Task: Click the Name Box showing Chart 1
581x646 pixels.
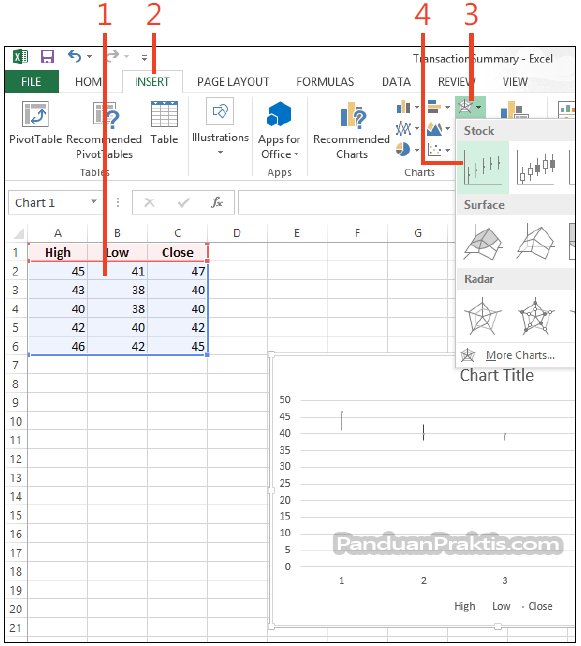Action: click(48, 202)
